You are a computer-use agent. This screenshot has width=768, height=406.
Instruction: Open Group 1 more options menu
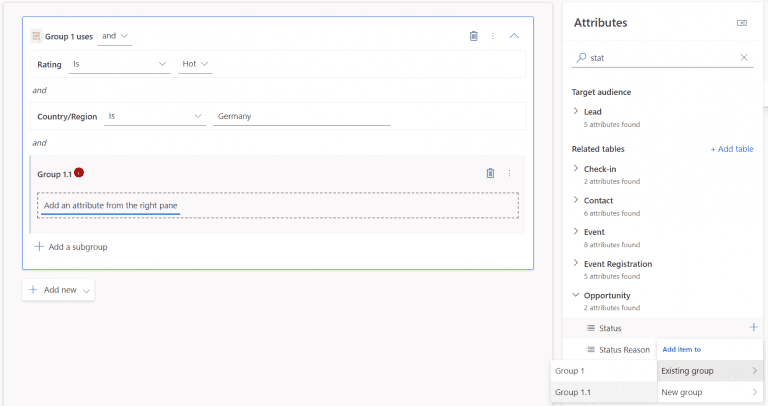(x=493, y=36)
